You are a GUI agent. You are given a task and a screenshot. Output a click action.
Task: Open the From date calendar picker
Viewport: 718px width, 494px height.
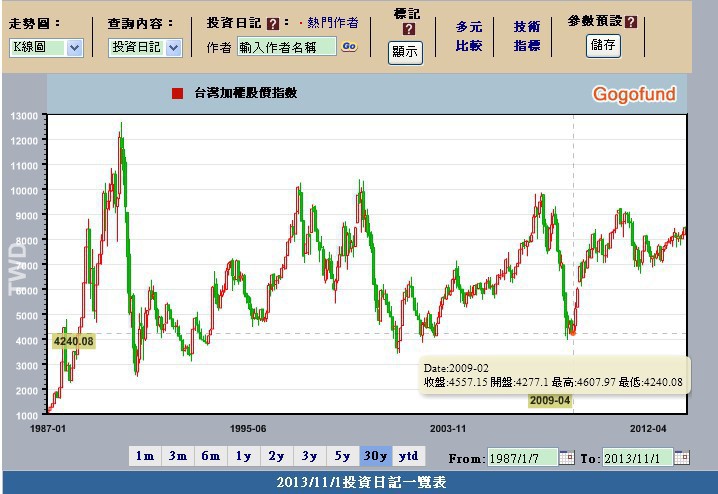(566, 457)
